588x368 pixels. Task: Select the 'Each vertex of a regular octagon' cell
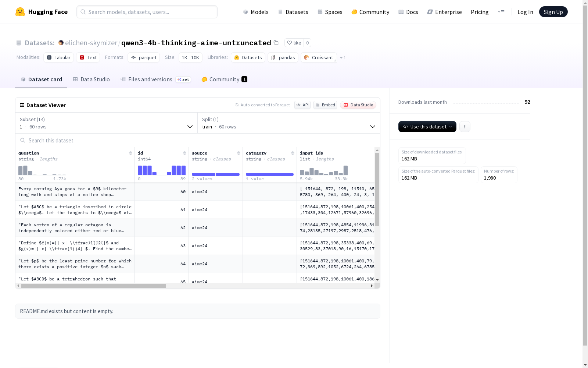point(75,228)
